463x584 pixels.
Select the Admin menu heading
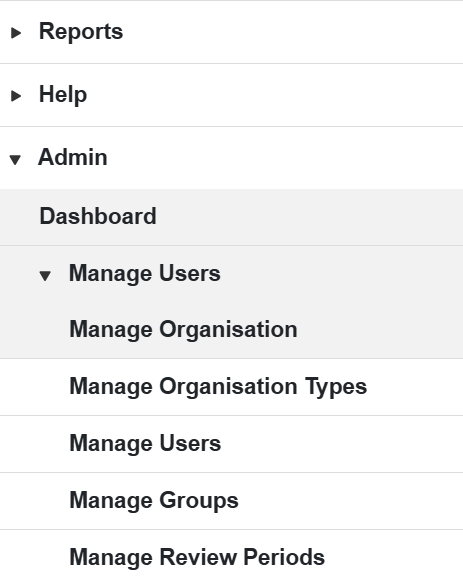pos(73,157)
